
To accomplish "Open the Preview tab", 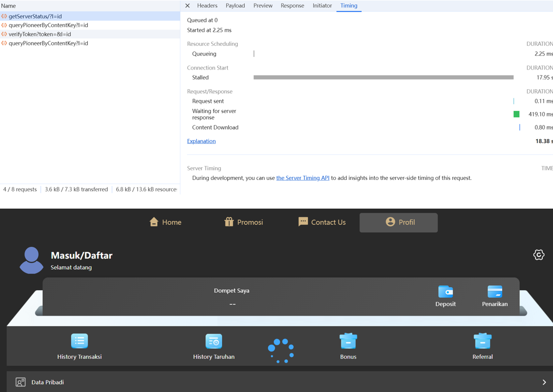I will click(x=263, y=6).
